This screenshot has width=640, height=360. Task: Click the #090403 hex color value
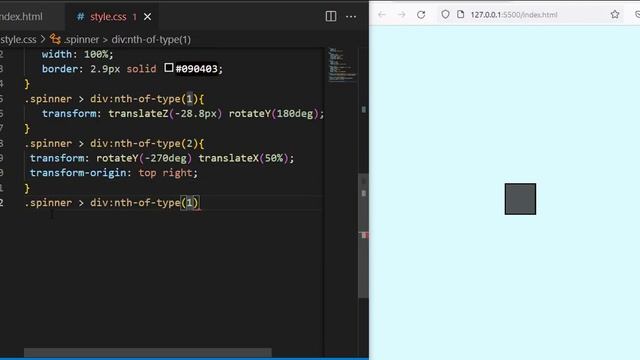(196, 69)
